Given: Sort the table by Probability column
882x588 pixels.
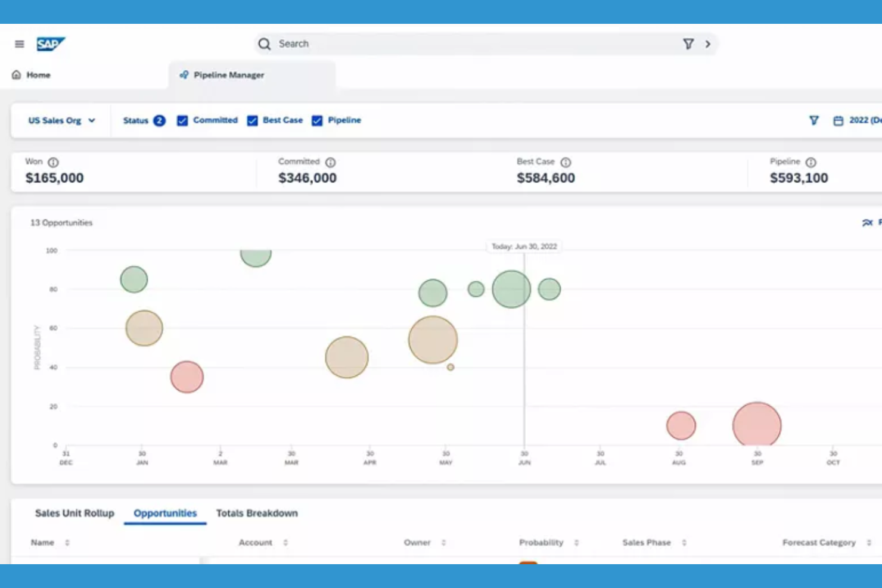Looking at the screenshot, I should coord(576,542).
